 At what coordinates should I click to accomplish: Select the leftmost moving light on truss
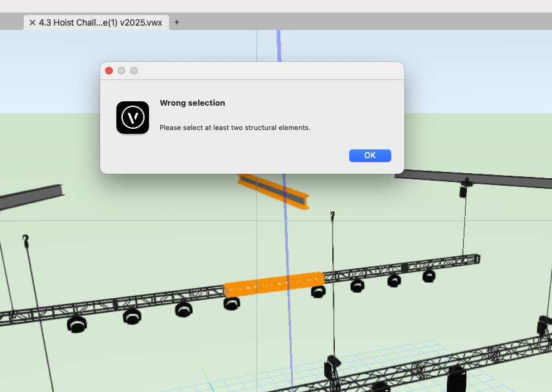coord(77,323)
